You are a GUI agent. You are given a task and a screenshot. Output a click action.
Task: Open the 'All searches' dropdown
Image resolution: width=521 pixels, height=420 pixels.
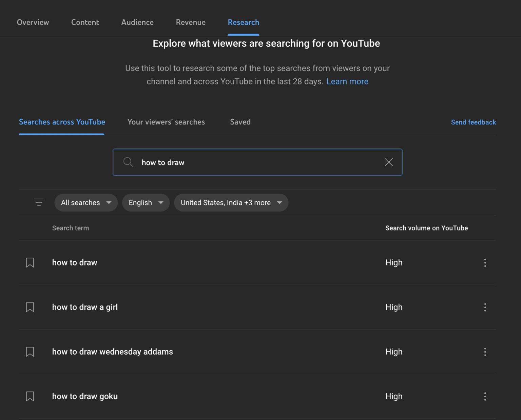click(x=86, y=202)
